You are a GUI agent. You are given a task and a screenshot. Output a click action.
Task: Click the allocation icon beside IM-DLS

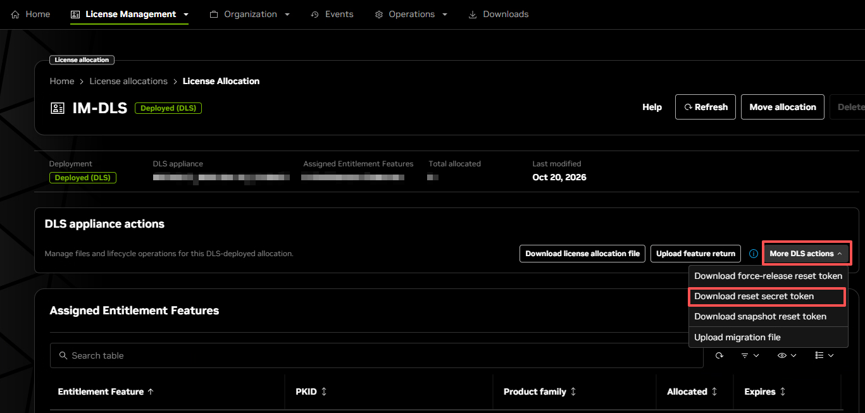pos(57,108)
